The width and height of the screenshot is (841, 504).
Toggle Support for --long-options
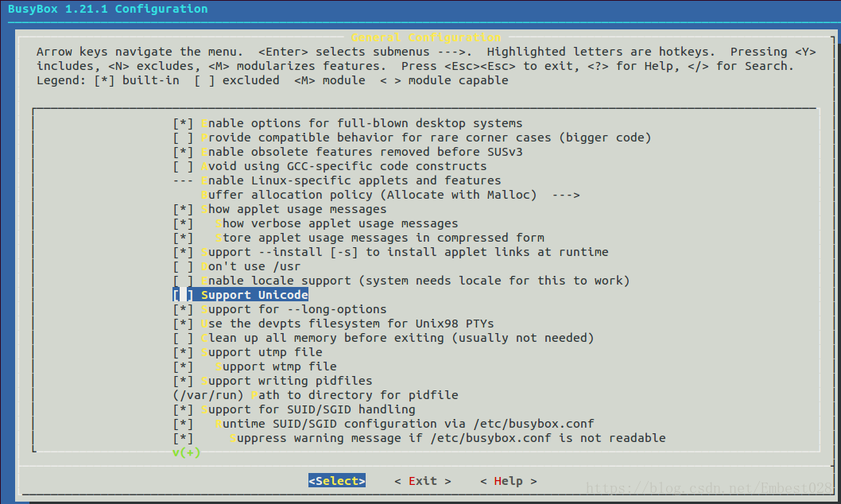[280, 309]
